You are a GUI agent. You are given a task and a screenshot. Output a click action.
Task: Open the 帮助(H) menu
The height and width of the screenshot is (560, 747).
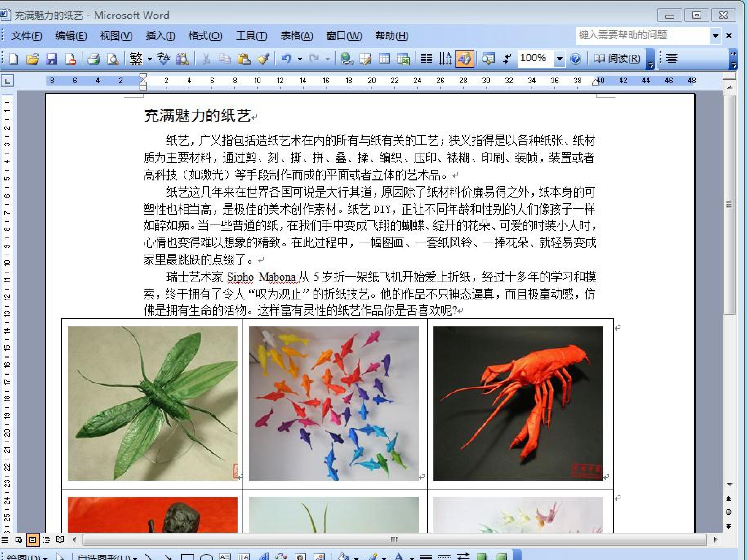pos(392,36)
